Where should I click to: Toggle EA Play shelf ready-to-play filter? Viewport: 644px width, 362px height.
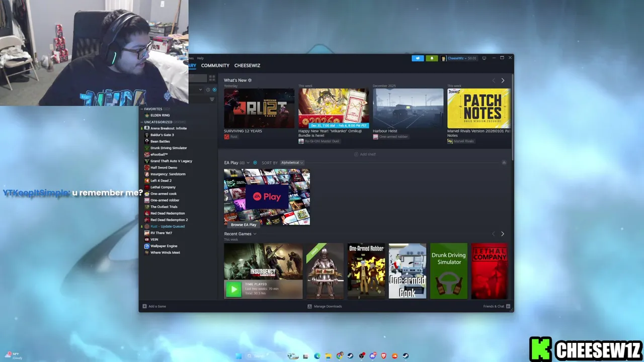[255, 162]
